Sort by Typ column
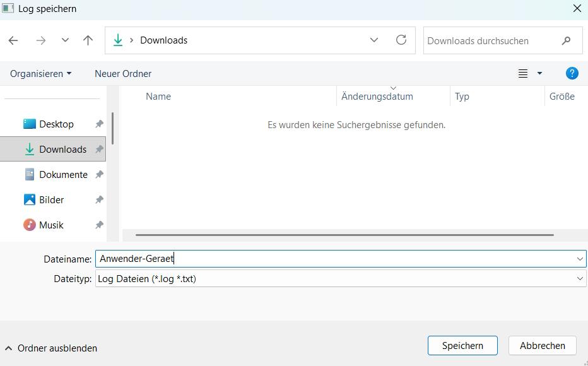 [x=462, y=97]
